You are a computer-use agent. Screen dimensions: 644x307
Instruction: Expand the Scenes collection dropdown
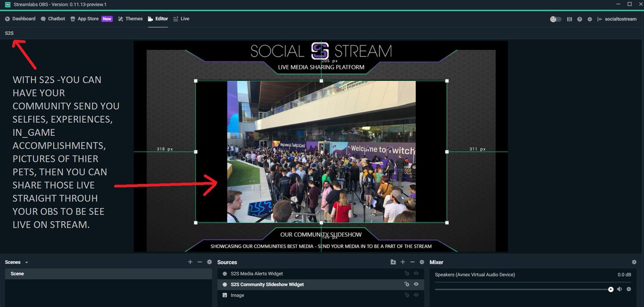(x=26, y=262)
